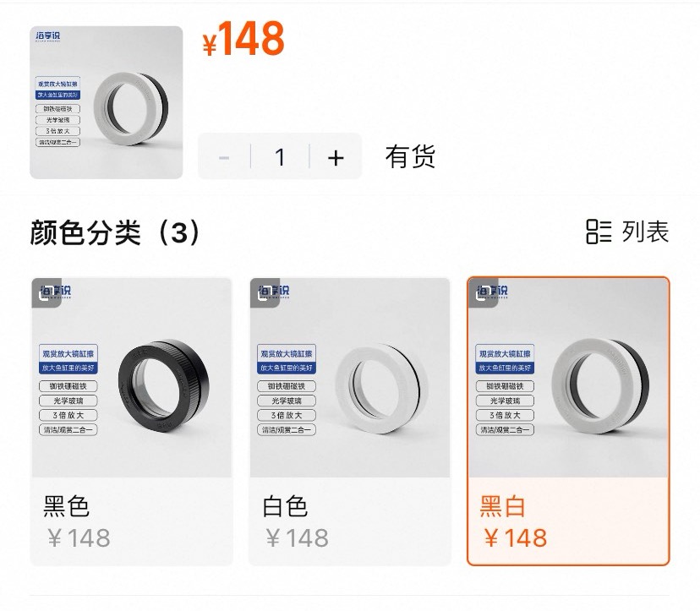Viewport: 700px width, 611px height.
Task: Enlarge the 白色 product image via corner icon
Action: pyautogui.click(x=265, y=292)
